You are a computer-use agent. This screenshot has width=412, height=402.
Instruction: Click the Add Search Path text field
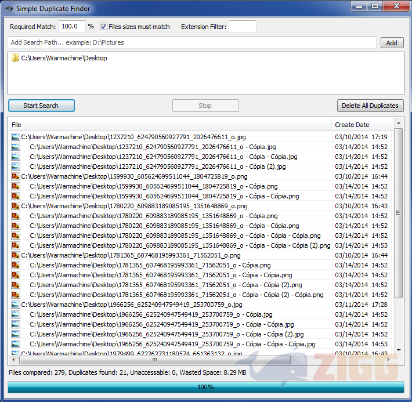tap(192, 43)
